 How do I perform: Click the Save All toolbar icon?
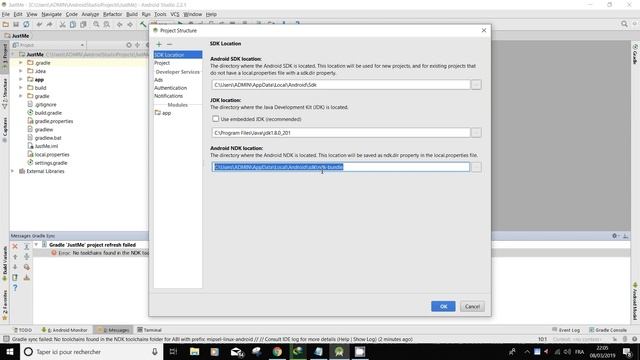pos(16,24)
